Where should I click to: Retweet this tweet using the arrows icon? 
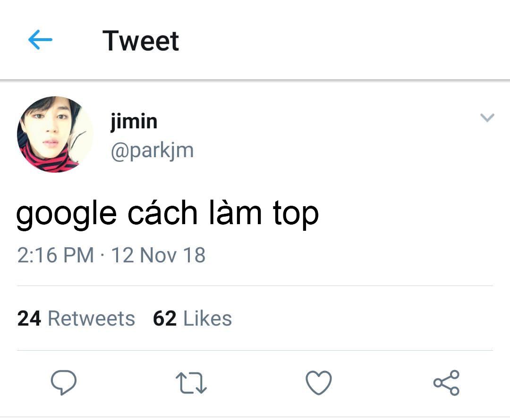191,382
